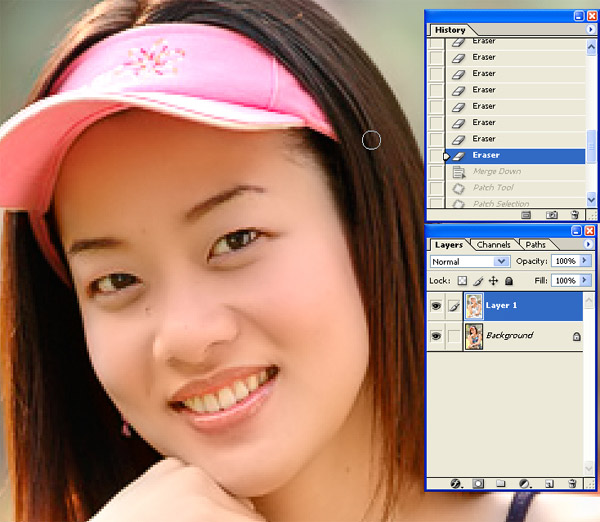600x522 pixels.
Task: Click Layers panel scrollbar up arrow
Action: (589, 301)
